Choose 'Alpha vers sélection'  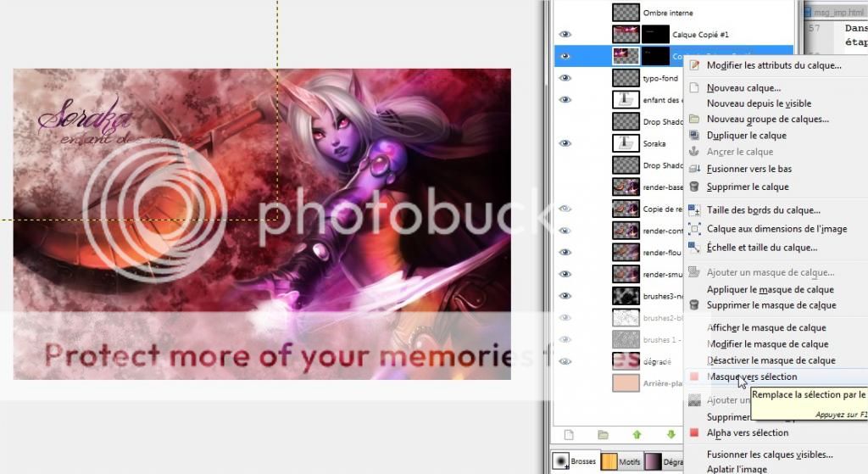748,433
